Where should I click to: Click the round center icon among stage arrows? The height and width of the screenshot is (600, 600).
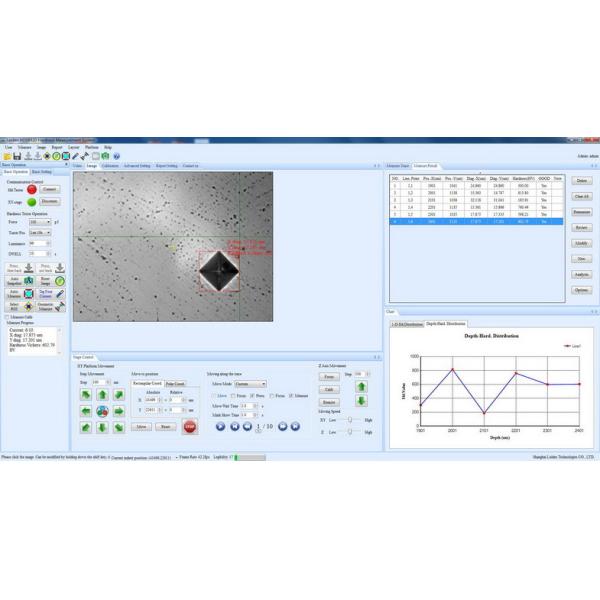point(102,411)
